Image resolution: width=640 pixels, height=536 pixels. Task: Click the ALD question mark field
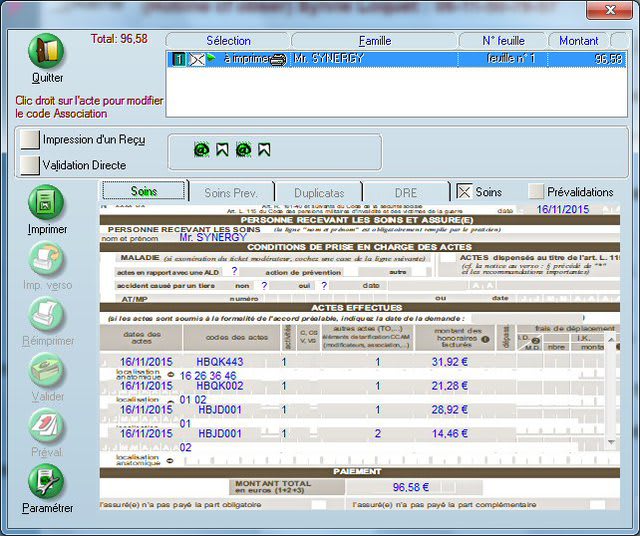pos(234,271)
